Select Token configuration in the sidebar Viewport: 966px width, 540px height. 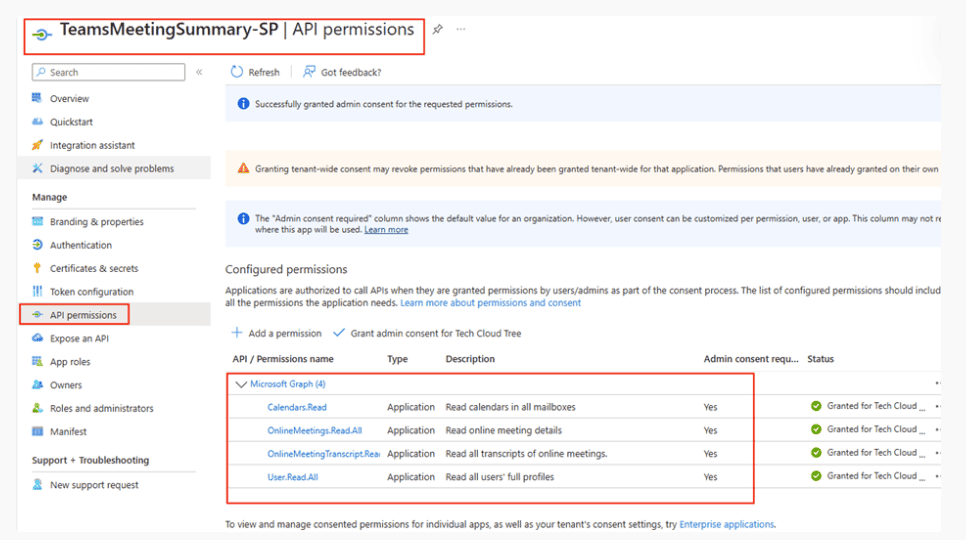(x=91, y=292)
